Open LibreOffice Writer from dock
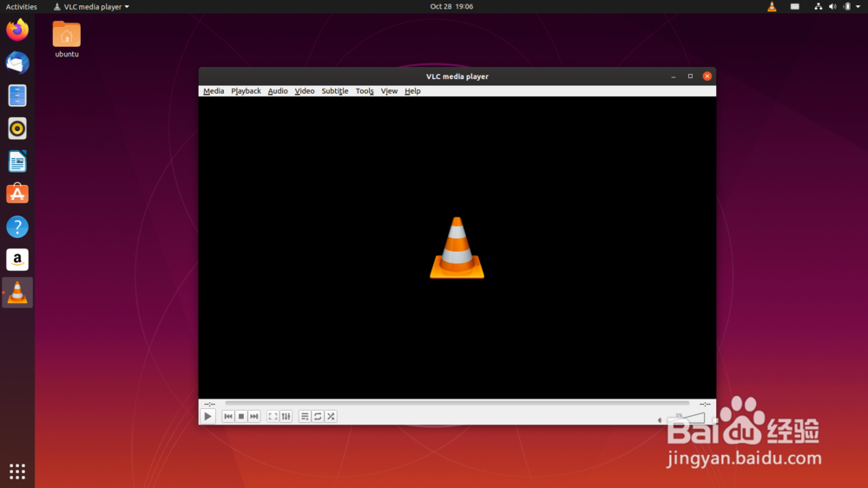Image resolution: width=868 pixels, height=488 pixels. (x=17, y=162)
